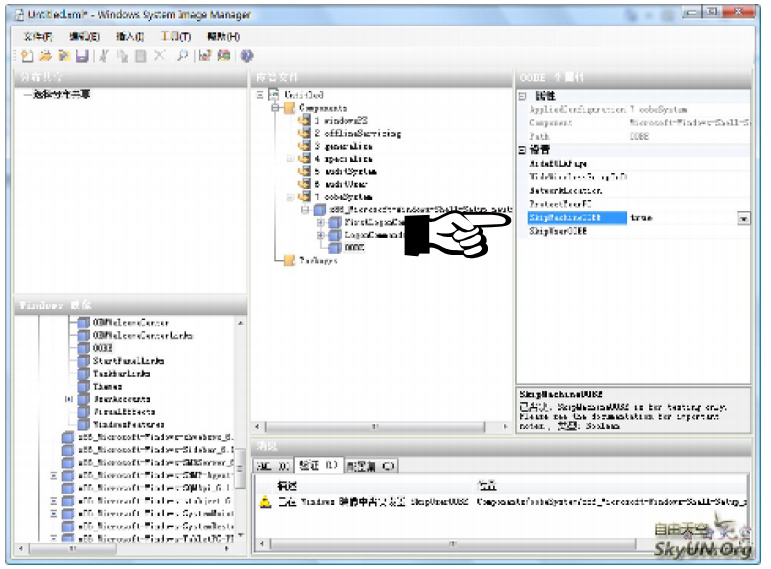
Task: Expand the 4 specialize pass node
Action: click(291, 158)
